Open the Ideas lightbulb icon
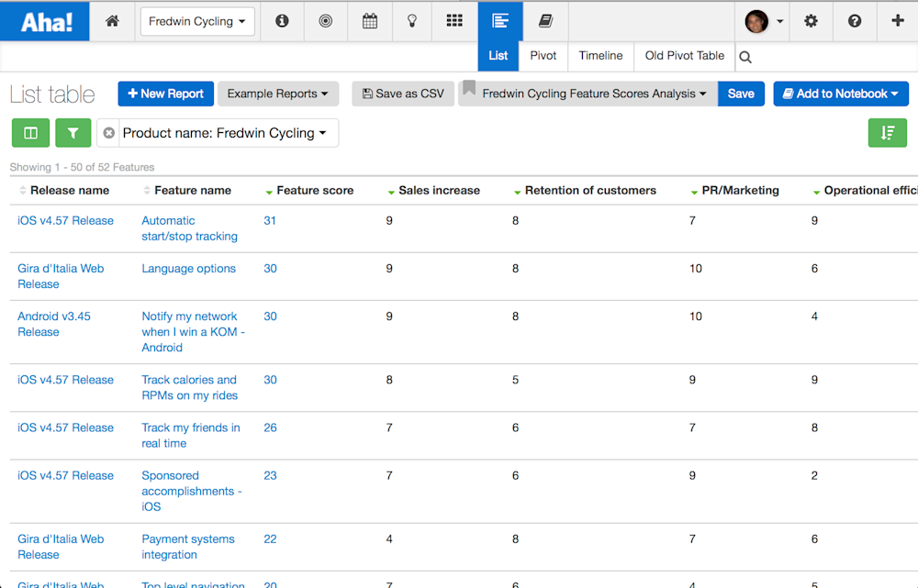The height and width of the screenshot is (588, 918). 411,20
